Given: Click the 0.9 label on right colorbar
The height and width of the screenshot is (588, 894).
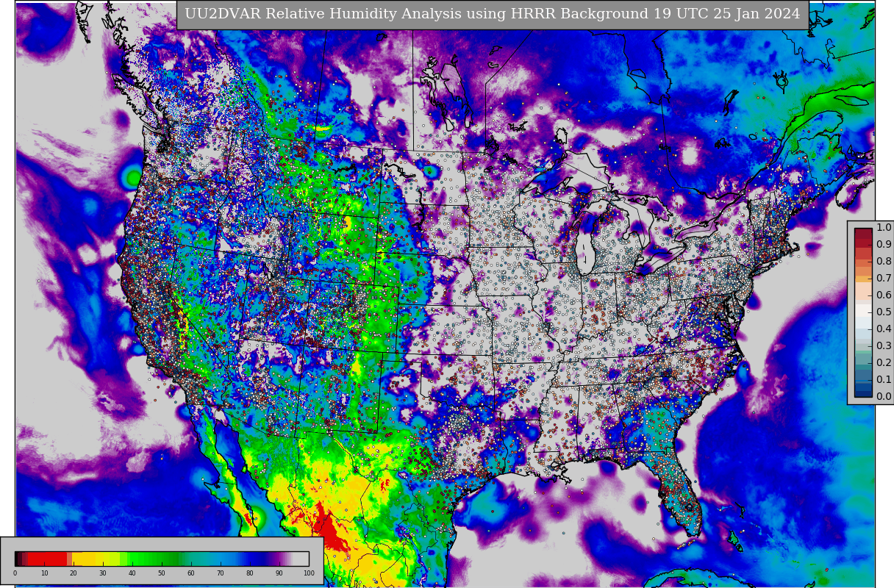Looking at the screenshot, I should click(x=884, y=244).
